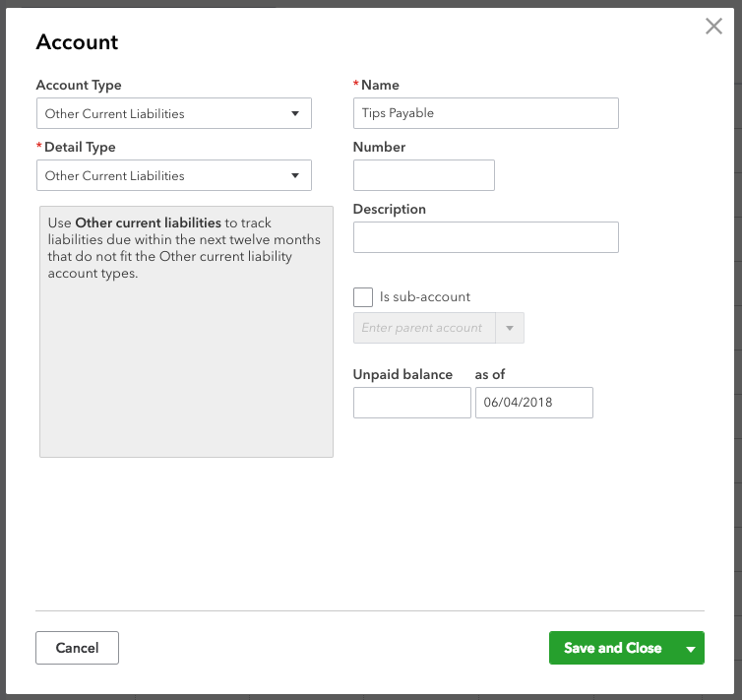This screenshot has width=742, height=700.
Task: Focus the Description text box
Action: (x=485, y=237)
